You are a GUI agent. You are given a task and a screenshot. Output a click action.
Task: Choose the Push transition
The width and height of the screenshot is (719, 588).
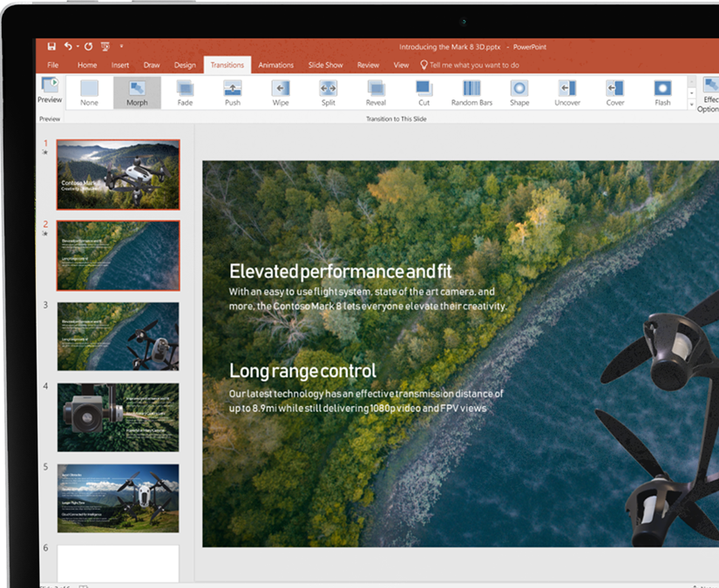coord(233,93)
